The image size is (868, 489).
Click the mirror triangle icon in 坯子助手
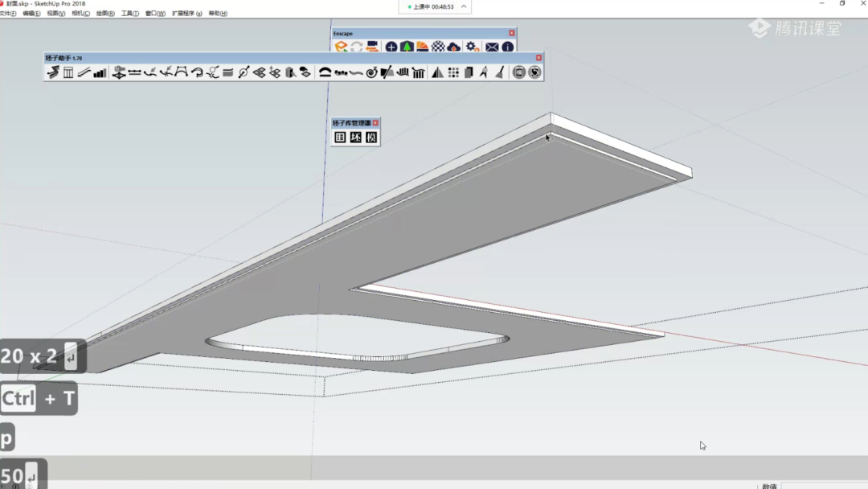click(437, 72)
